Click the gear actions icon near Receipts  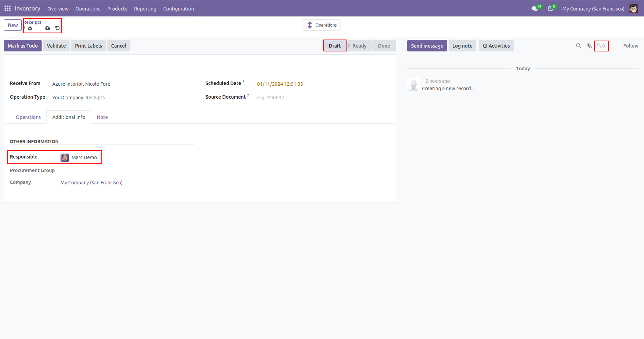click(30, 28)
